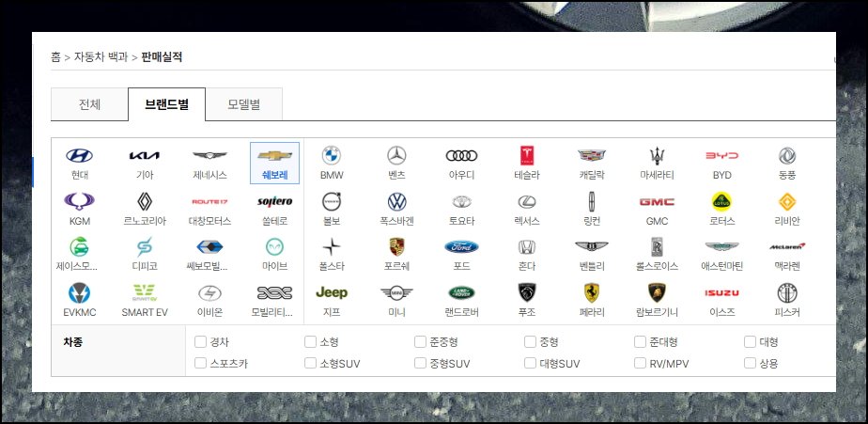Choose the Peugeot (푸조) brand logo

click(526, 292)
